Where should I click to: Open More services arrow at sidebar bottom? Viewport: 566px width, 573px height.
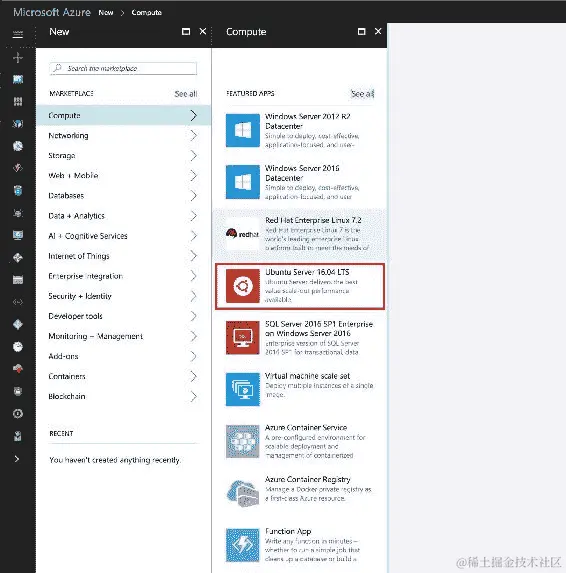click(x=17, y=459)
